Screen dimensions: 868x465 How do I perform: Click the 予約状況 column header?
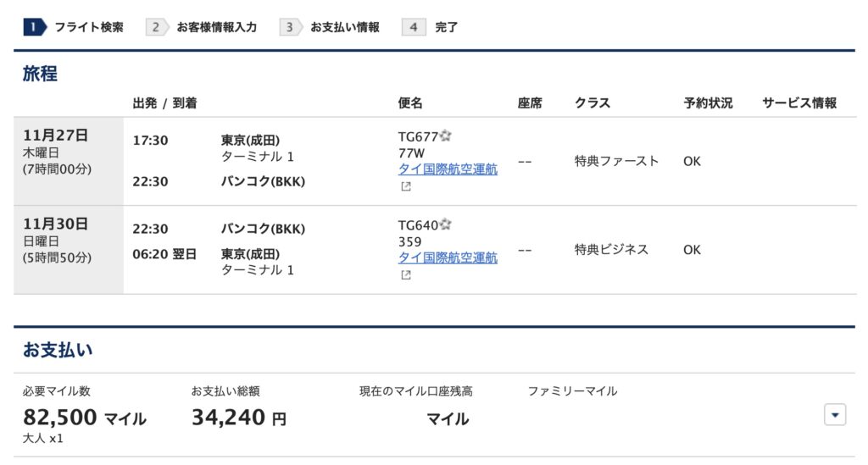pos(708,103)
